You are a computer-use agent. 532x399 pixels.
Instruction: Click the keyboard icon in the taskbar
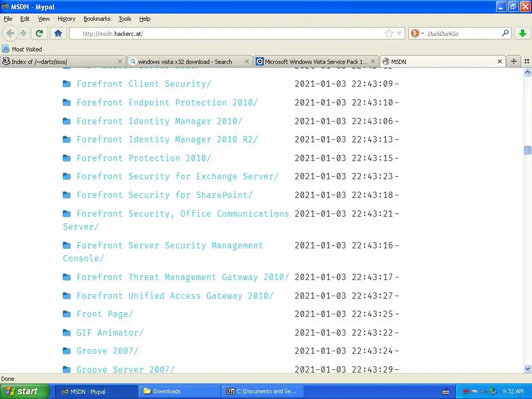[446, 392]
